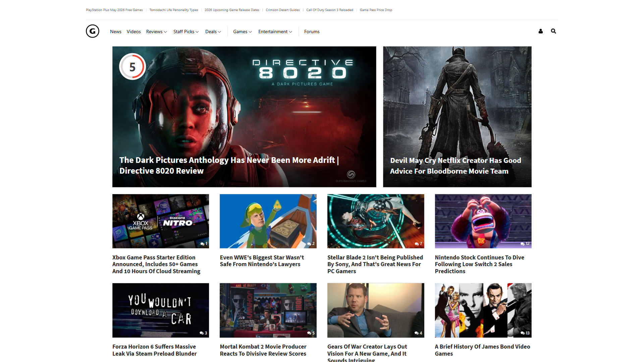
Task: Click the You Wouldn't Download A Car thumbnail
Action: tap(161, 310)
